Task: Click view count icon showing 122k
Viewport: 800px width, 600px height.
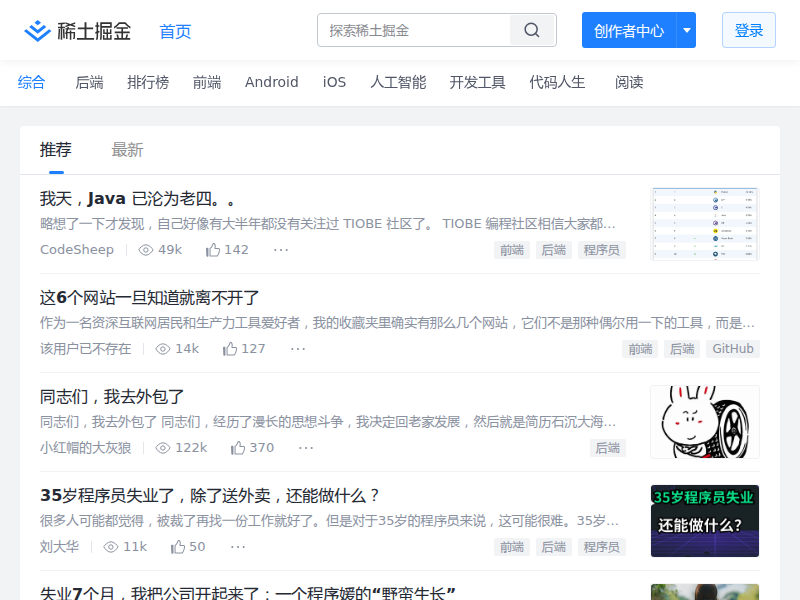Action: pos(163,448)
